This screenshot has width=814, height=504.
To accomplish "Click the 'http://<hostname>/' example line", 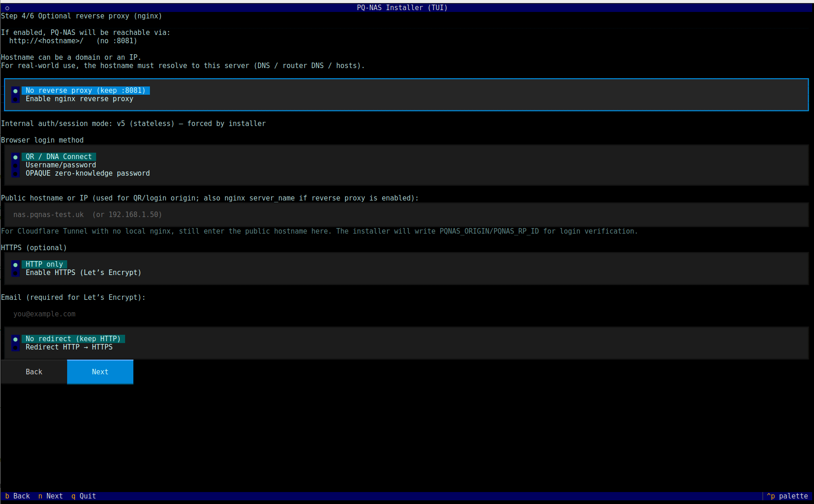I will pos(73,41).
